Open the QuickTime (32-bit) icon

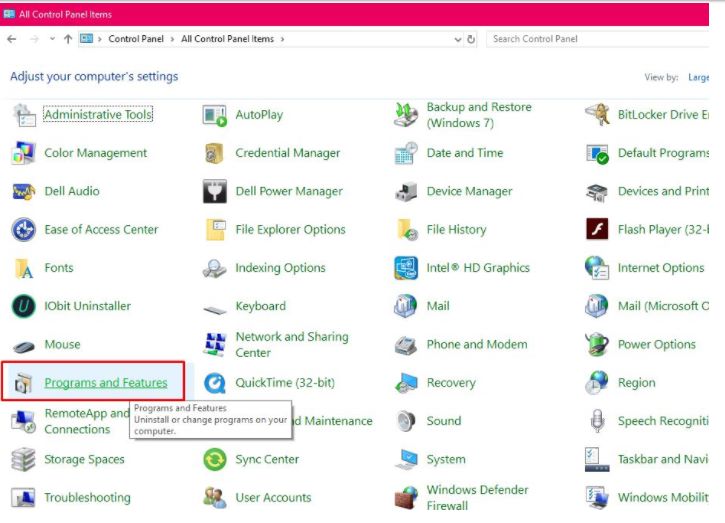pyautogui.click(x=215, y=383)
